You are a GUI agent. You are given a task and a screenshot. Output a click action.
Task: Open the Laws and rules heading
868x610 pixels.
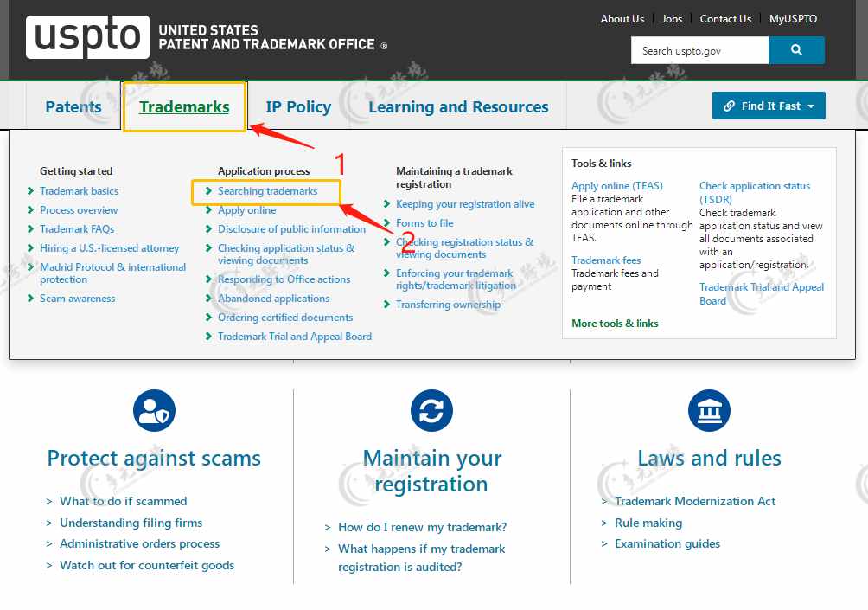[x=709, y=459]
